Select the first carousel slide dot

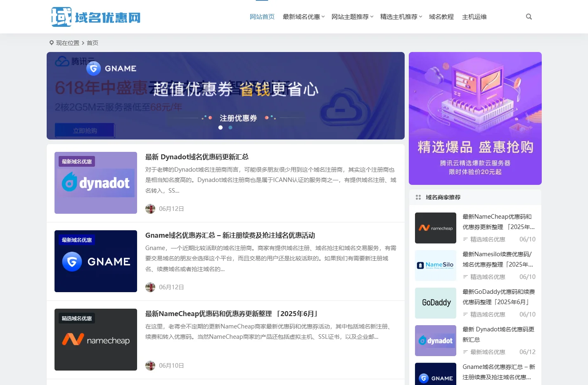tap(220, 128)
